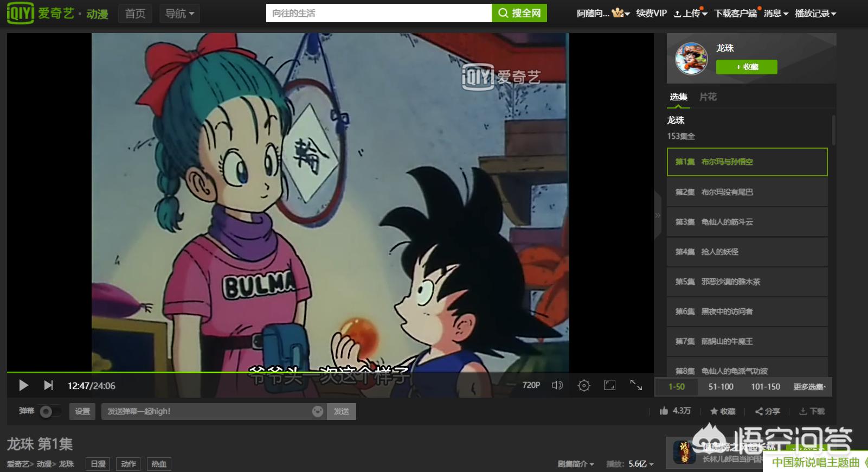Collapse the episode sidebar arrow
Viewport: 868px width, 472px height.
(x=658, y=215)
